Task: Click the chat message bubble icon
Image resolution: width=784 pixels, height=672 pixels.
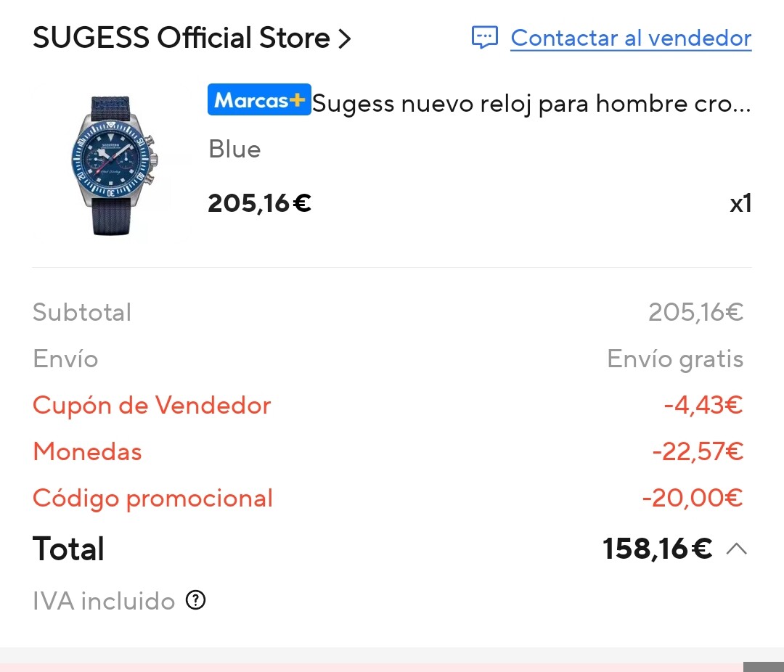Action: [484, 38]
